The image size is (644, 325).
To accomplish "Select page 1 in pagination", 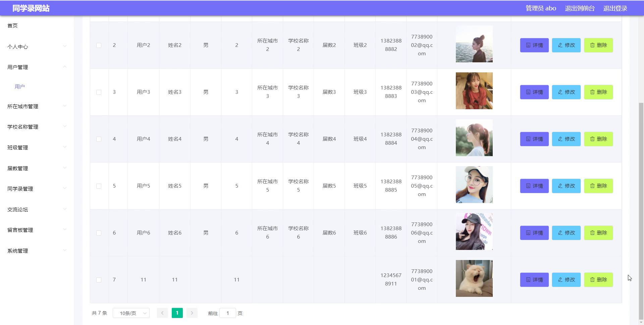I will pos(177,313).
